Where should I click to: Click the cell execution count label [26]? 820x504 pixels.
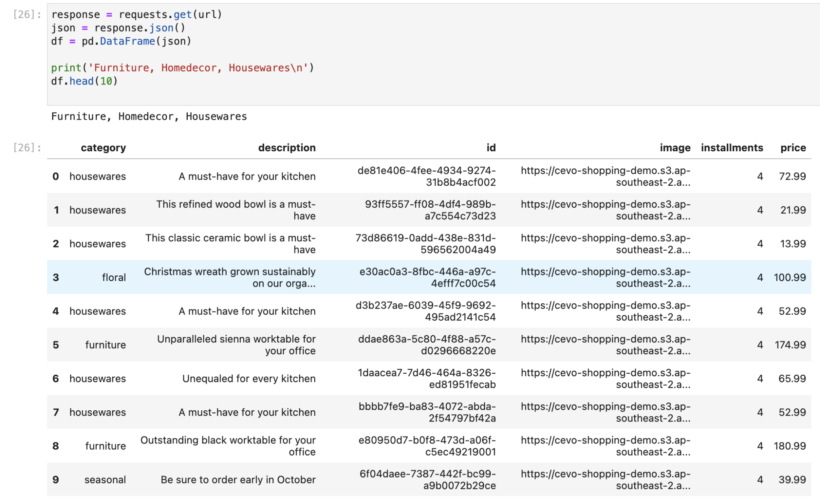(24, 14)
